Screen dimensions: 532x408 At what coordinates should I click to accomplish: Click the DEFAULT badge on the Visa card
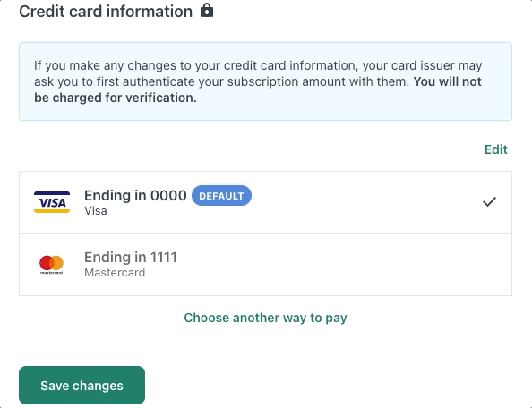(221, 196)
